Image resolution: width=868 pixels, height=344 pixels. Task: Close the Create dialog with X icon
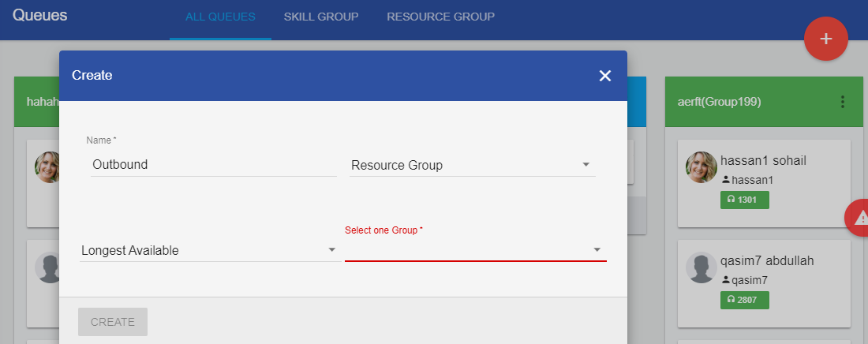coord(605,76)
